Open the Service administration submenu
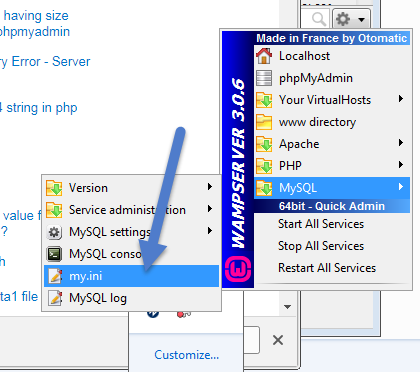The image size is (420, 372). pyautogui.click(x=131, y=210)
